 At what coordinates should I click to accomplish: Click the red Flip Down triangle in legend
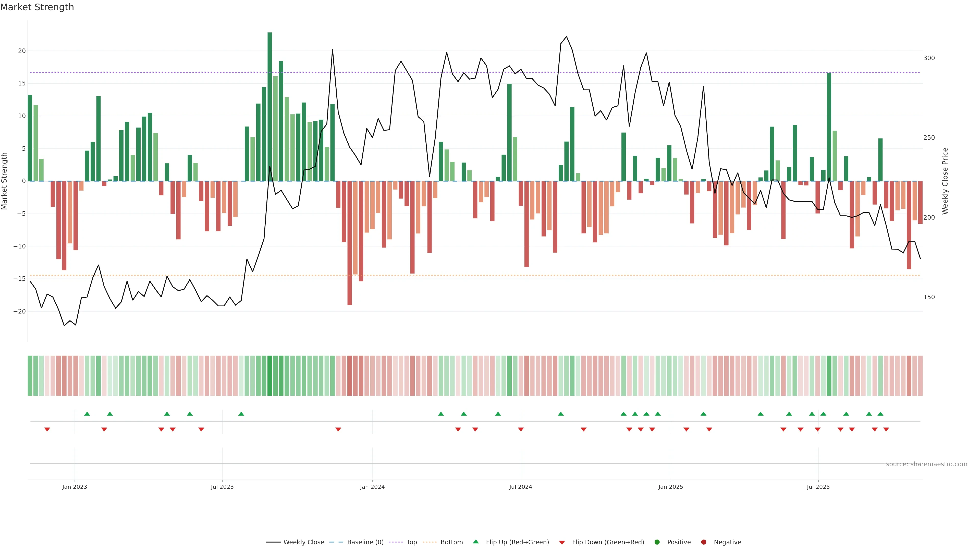562,543
